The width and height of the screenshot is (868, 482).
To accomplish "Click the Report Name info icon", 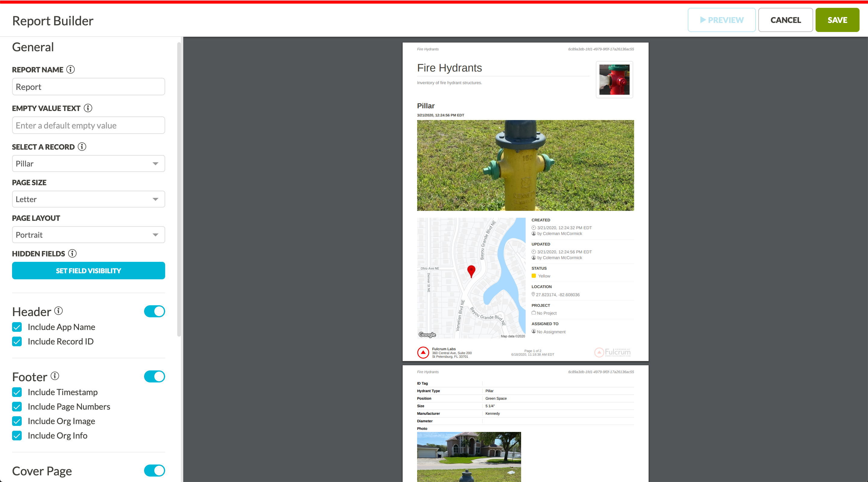I will pos(71,69).
